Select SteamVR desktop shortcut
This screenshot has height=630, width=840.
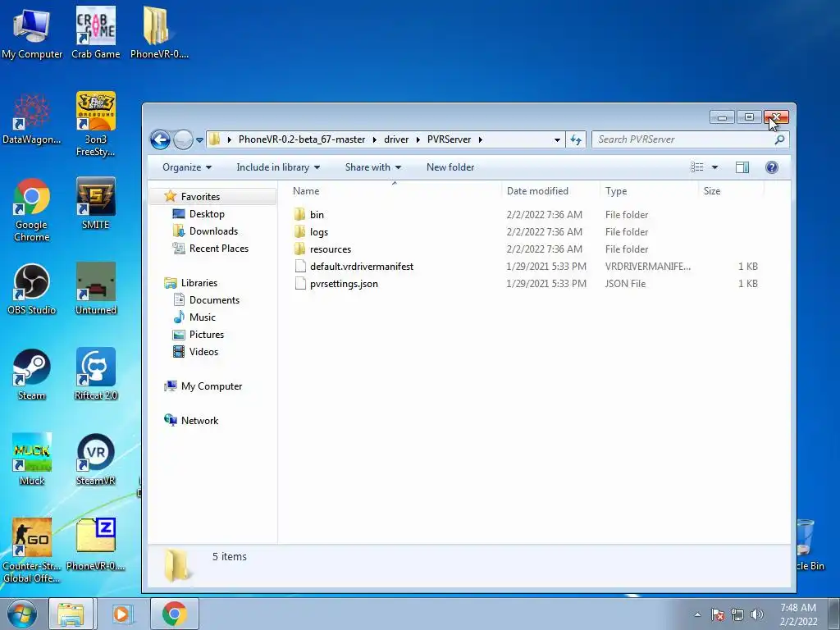click(96, 459)
